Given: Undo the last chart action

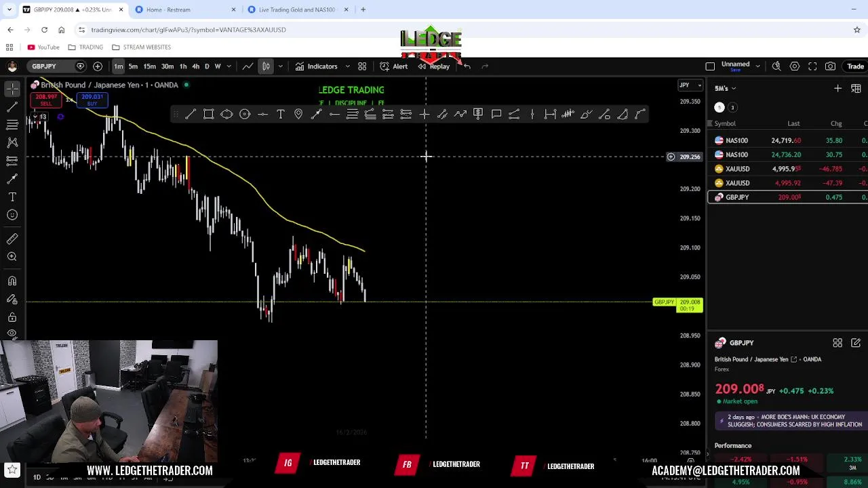Looking at the screenshot, I should (467, 66).
